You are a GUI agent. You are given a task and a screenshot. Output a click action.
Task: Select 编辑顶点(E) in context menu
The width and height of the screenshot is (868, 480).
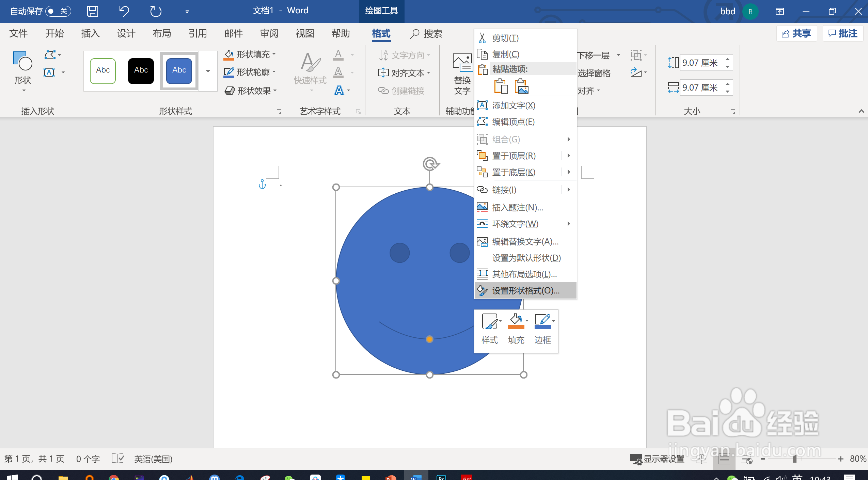525,122
